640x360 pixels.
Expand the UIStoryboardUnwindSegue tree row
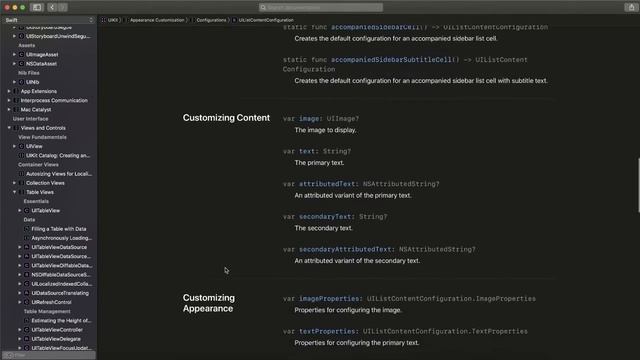click(14, 36)
